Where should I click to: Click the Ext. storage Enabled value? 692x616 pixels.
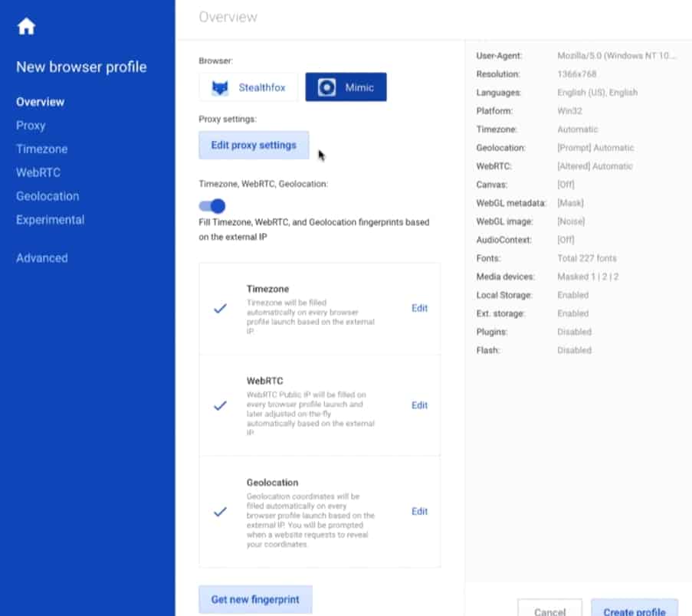tap(573, 313)
